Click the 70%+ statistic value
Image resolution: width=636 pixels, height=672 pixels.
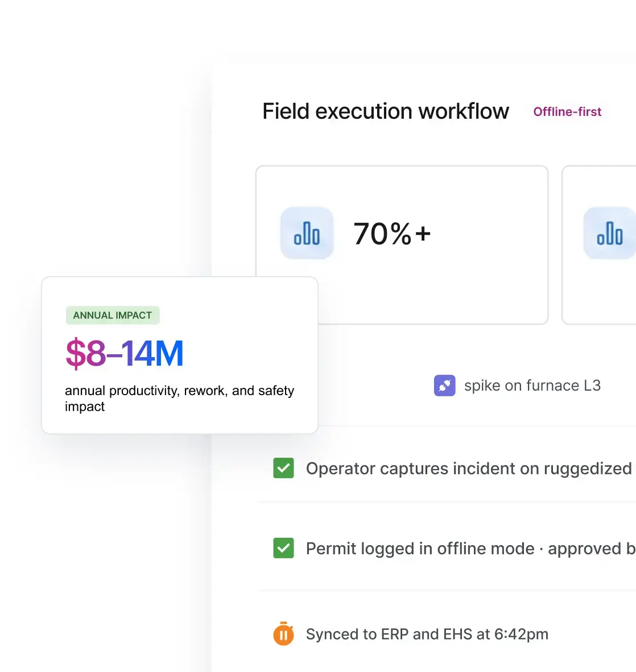coord(391,234)
